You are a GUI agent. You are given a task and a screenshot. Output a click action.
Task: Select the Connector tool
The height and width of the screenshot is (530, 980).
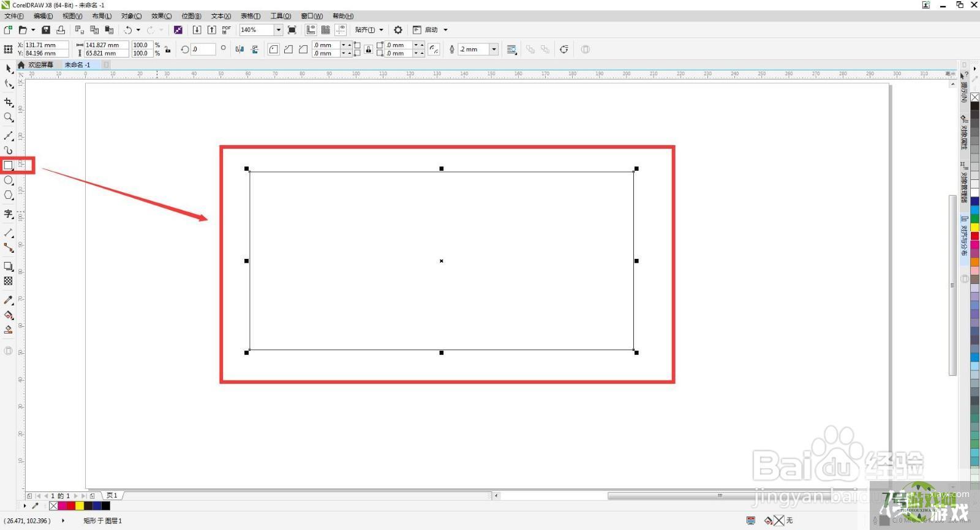(x=9, y=247)
